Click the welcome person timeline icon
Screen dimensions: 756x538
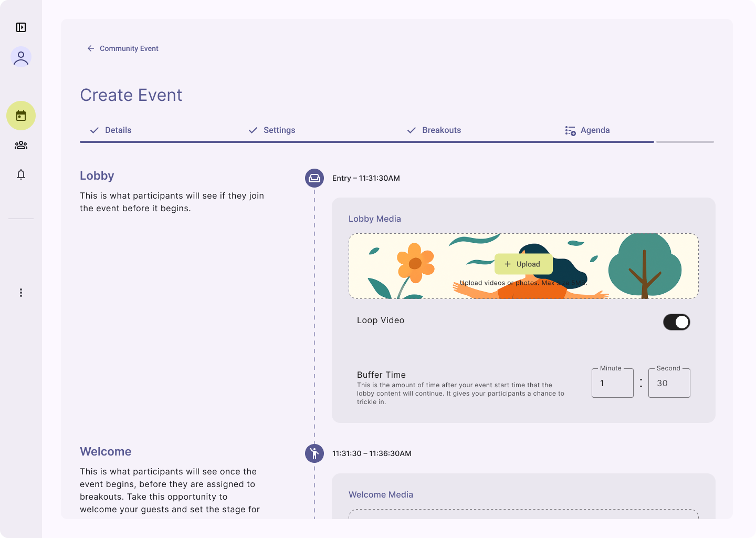(314, 453)
